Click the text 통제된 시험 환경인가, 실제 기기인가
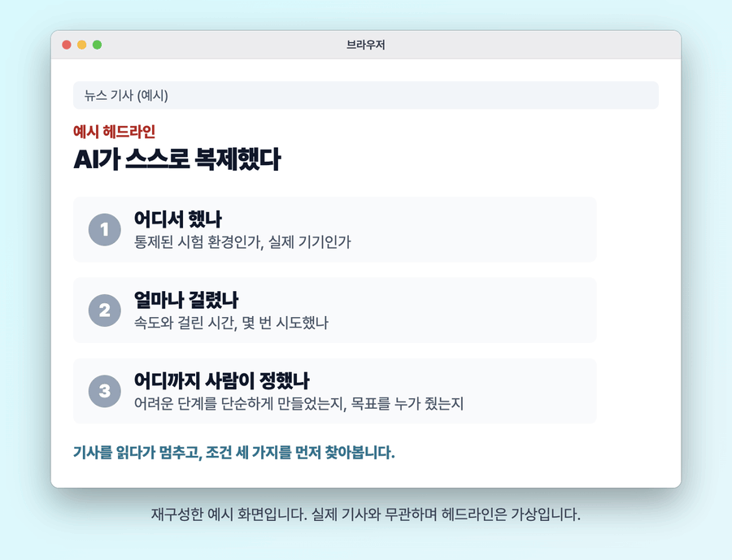 242,241
